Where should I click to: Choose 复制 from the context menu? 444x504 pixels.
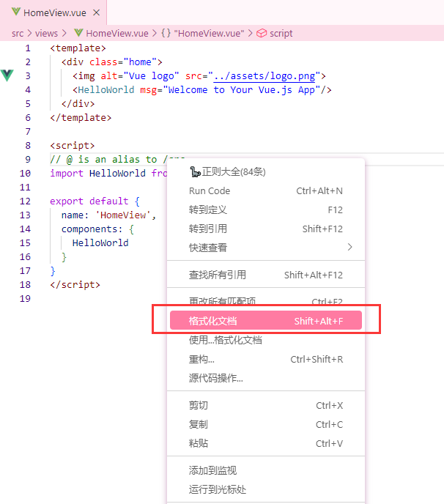click(x=199, y=424)
